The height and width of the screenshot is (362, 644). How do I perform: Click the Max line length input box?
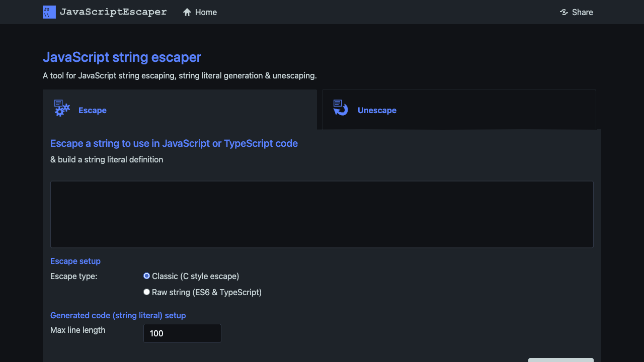click(x=182, y=333)
